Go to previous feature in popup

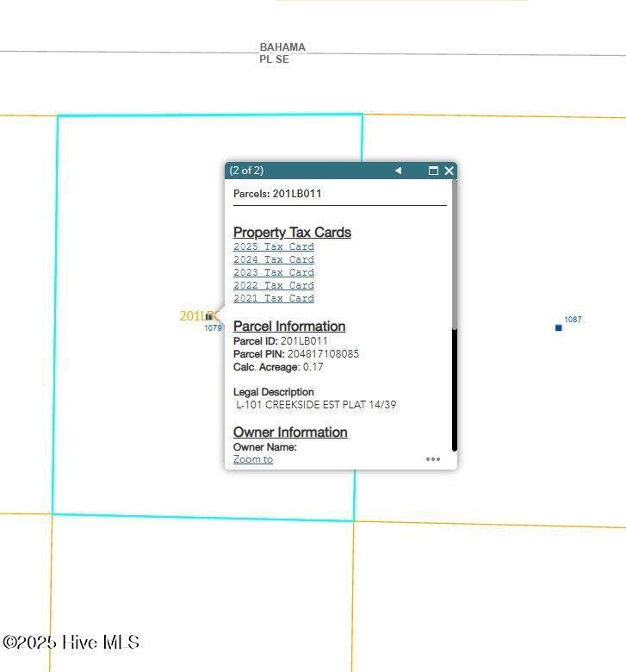click(398, 171)
